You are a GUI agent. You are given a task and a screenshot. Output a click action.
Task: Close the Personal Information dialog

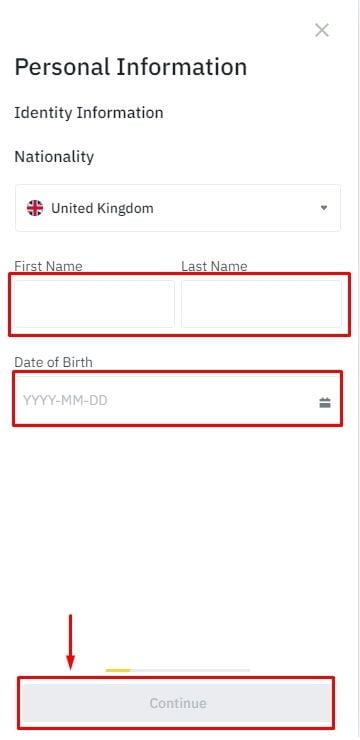coord(322,31)
